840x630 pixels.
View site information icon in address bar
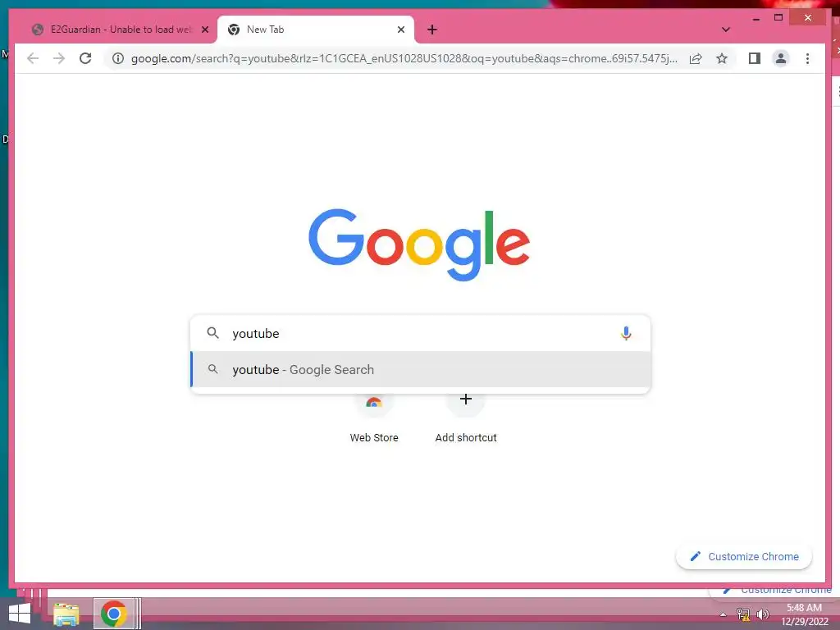click(118, 58)
